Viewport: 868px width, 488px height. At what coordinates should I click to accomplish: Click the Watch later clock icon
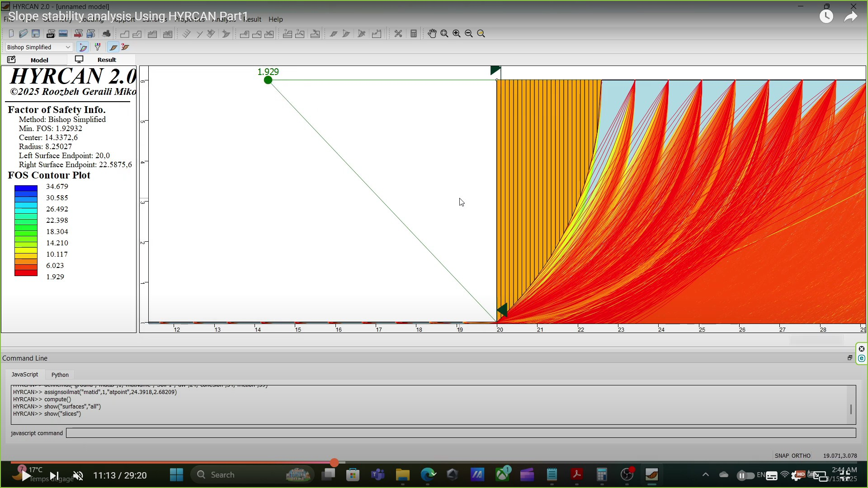pos(826,17)
